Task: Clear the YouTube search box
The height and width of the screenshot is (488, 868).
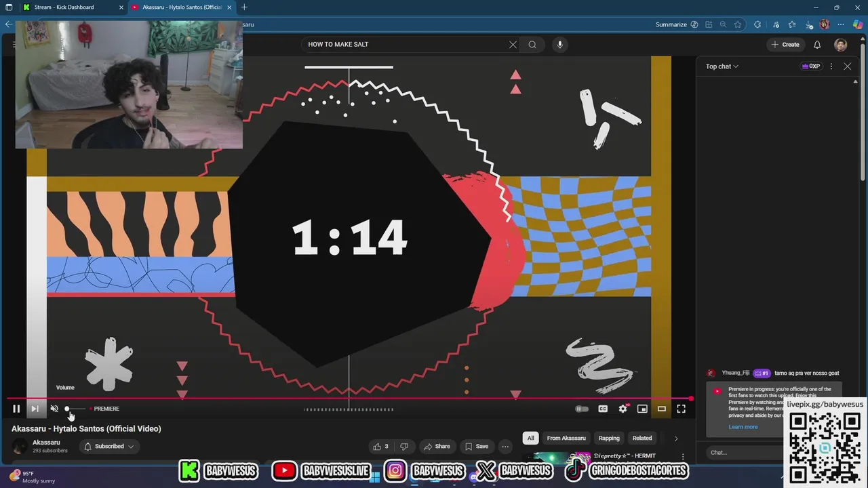Action: [x=513, y=45]
